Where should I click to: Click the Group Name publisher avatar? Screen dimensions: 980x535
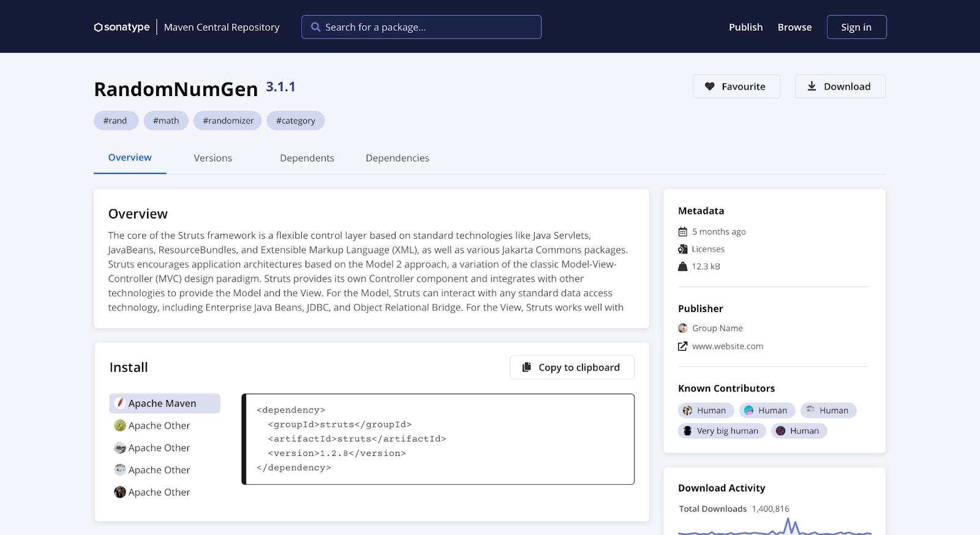pos(682,328)
